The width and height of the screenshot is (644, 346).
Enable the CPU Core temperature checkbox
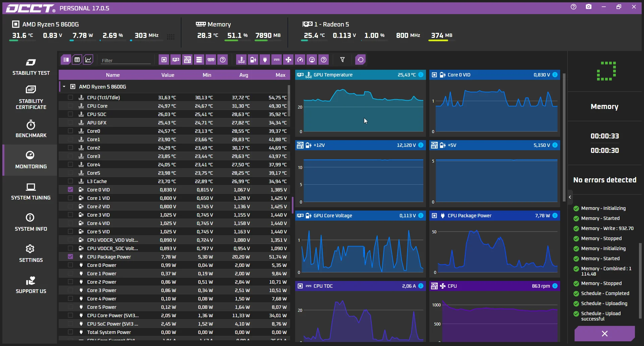click(70, 106)
